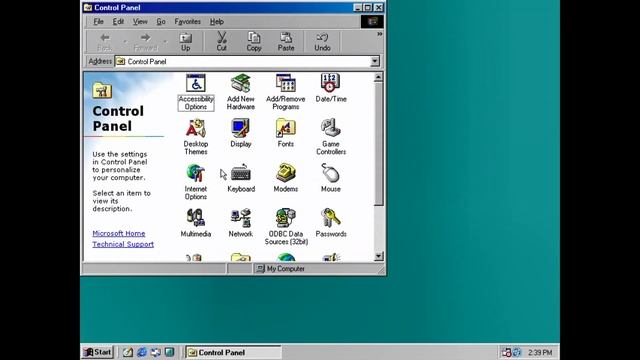Click the Windows logo throbber
This screenshot has height=360, width=640.
pyautogui.click(x=372, y=22)
